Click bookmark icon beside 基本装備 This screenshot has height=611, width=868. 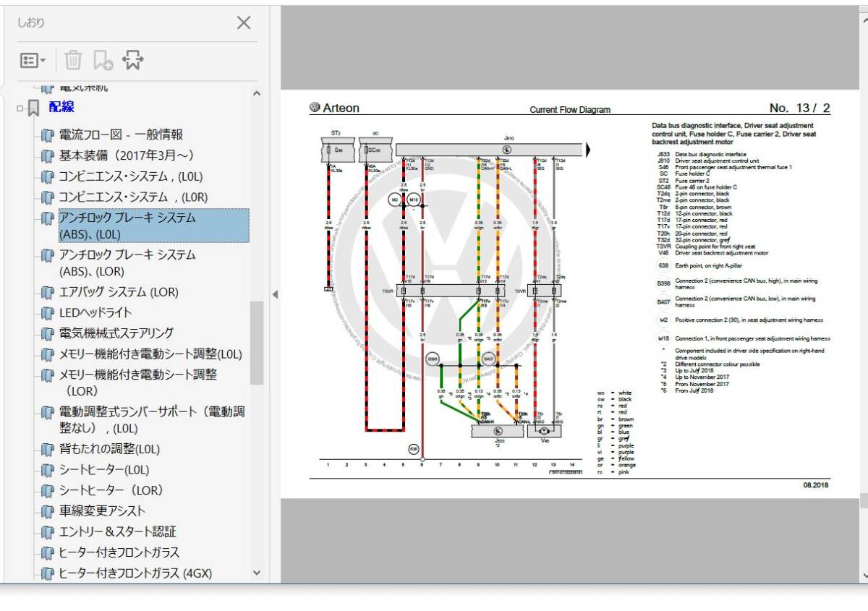pos(48,155)
